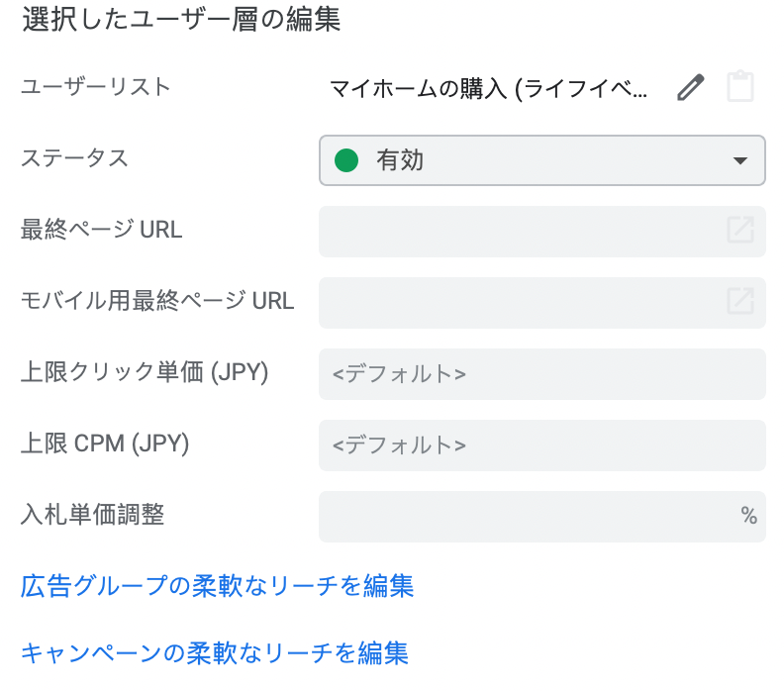Click the 上限クリック単価 (JPY) input field
Screen dimensions: 784x691
click(541, 373)
